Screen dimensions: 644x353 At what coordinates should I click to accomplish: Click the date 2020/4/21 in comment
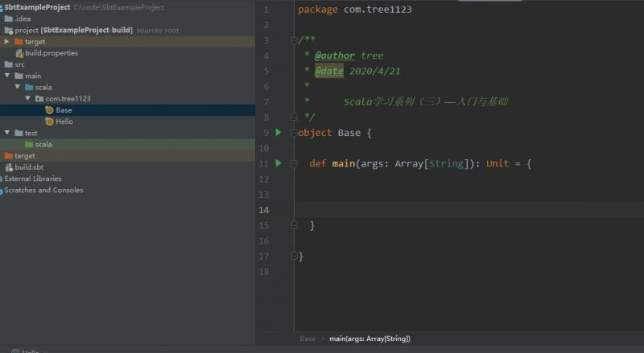coord(374,71)
